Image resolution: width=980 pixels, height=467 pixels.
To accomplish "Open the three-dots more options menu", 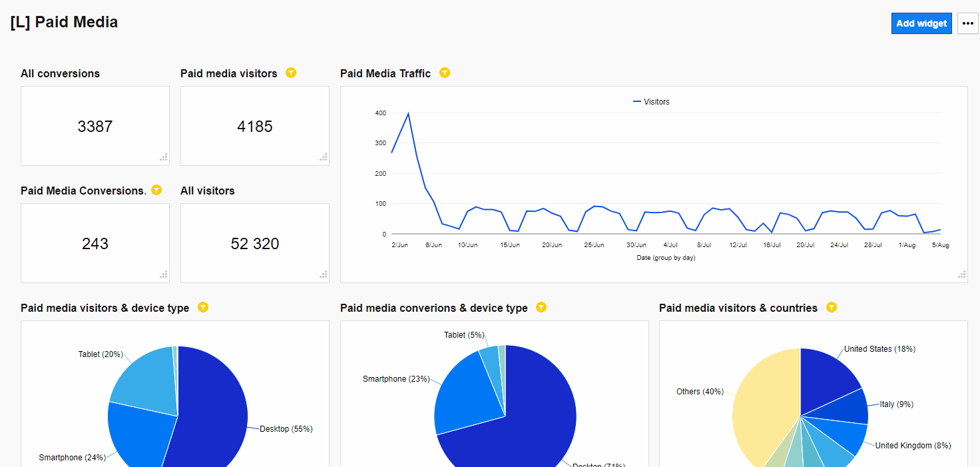I will pos(968,23).
